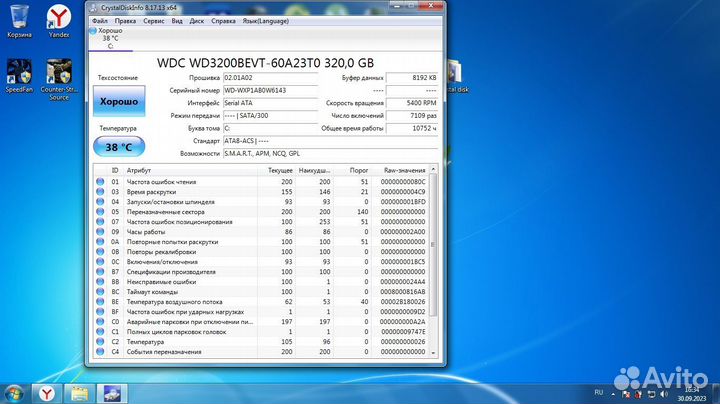Image resolution: width=720 pixels, height=404 pixels.
Task: Click the ID column header
Action: click(x=115, y=170)
